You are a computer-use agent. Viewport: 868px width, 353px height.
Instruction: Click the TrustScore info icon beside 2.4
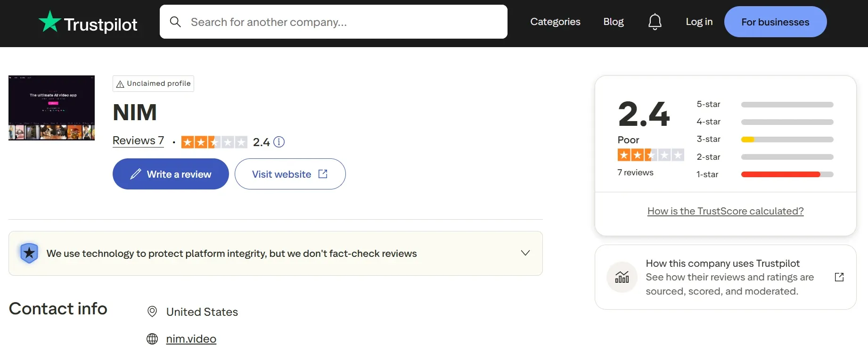click(x=279, y=142)
